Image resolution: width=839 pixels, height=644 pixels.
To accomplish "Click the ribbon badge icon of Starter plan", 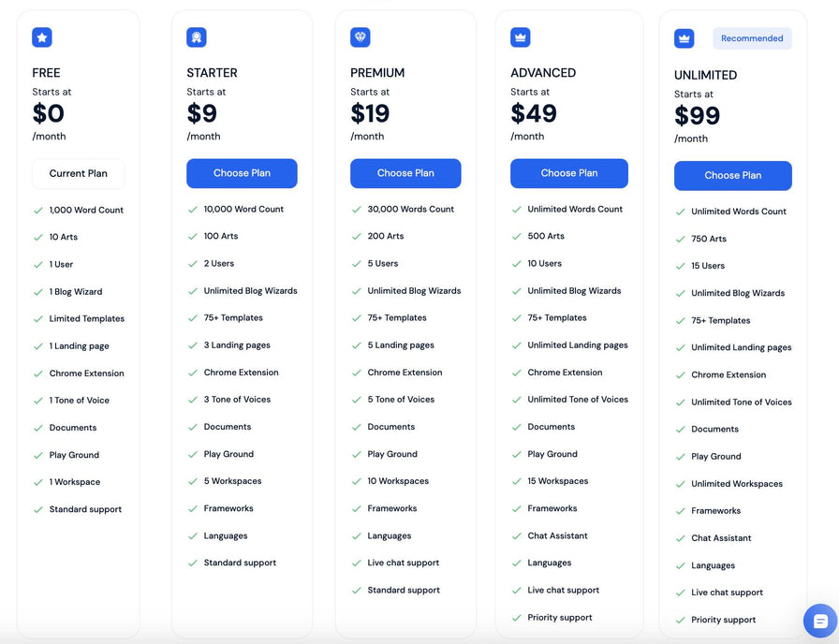I will (x=197, y=37).
